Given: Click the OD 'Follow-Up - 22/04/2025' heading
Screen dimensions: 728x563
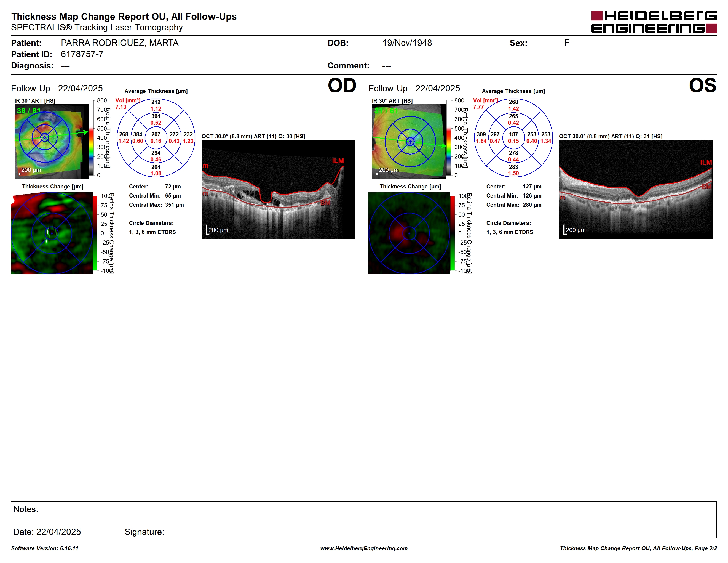Looking at the screenshot, I should pos(57,88).
